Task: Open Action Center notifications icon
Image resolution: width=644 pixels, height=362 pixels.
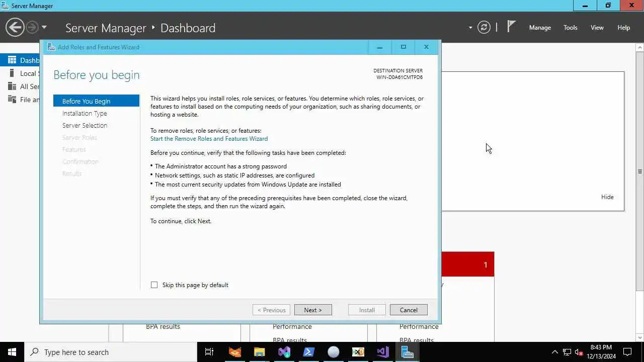Action: point(627,352)
